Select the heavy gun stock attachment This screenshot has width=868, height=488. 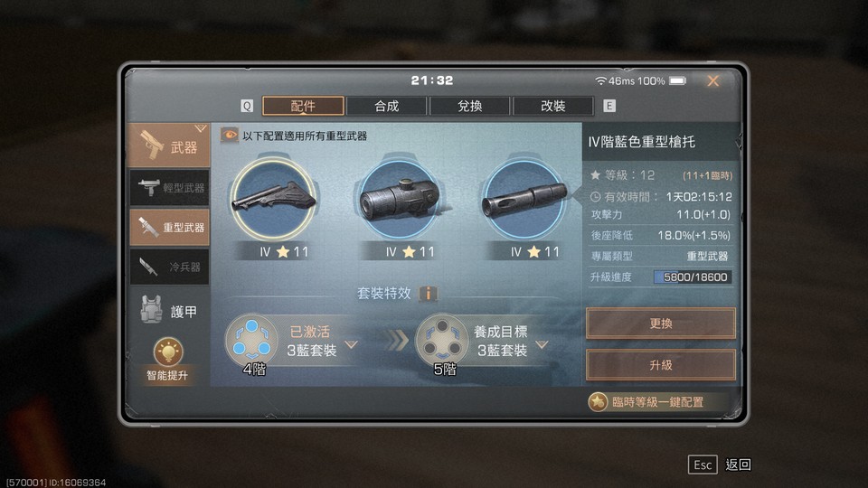[273, 199]
